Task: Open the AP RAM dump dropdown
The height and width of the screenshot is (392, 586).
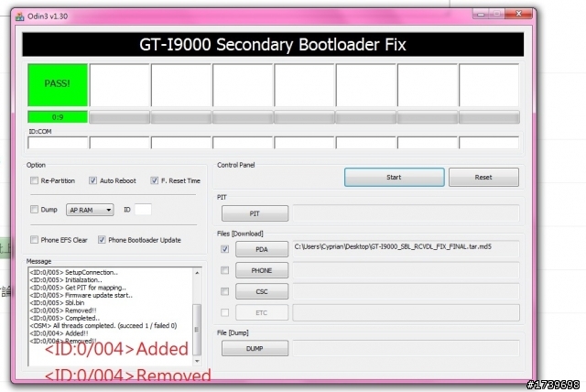Action: pyautogui.click(x=90, y=210)
